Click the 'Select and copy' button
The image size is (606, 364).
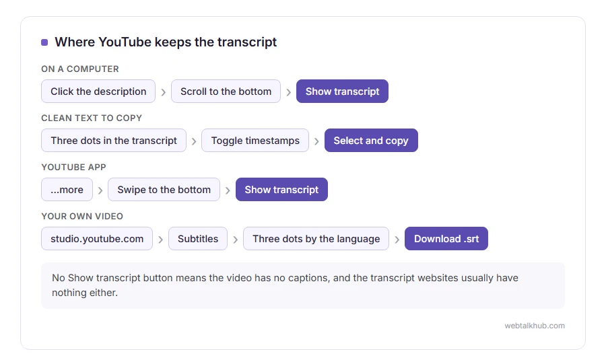371,140
